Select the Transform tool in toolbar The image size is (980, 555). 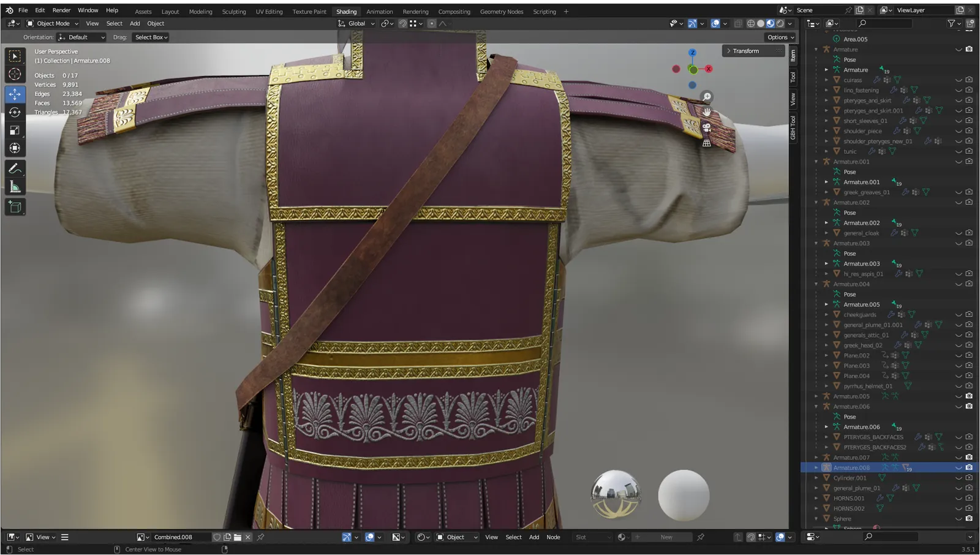click(15, 148)
